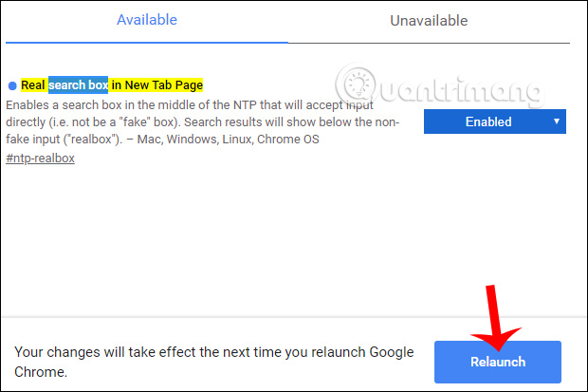Viewport: 588px width, 392px height.
Task: Open the #ntp-realbox link
Action: (40, 159)
